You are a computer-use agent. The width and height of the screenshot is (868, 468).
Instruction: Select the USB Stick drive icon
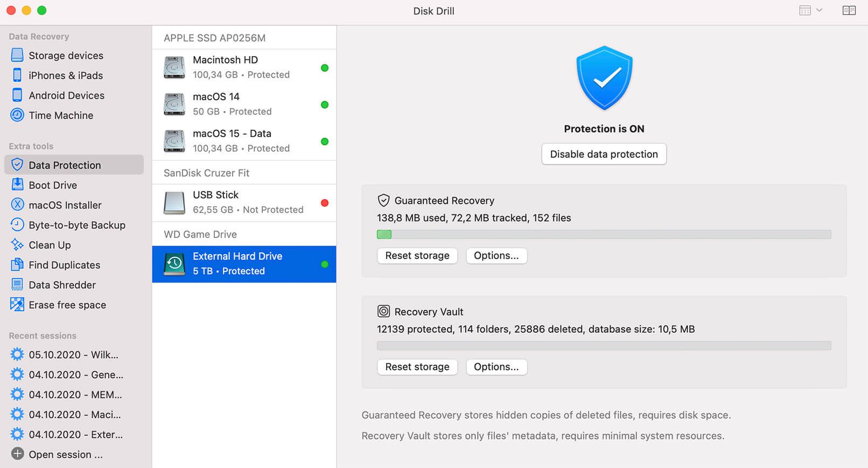point(174,202)
